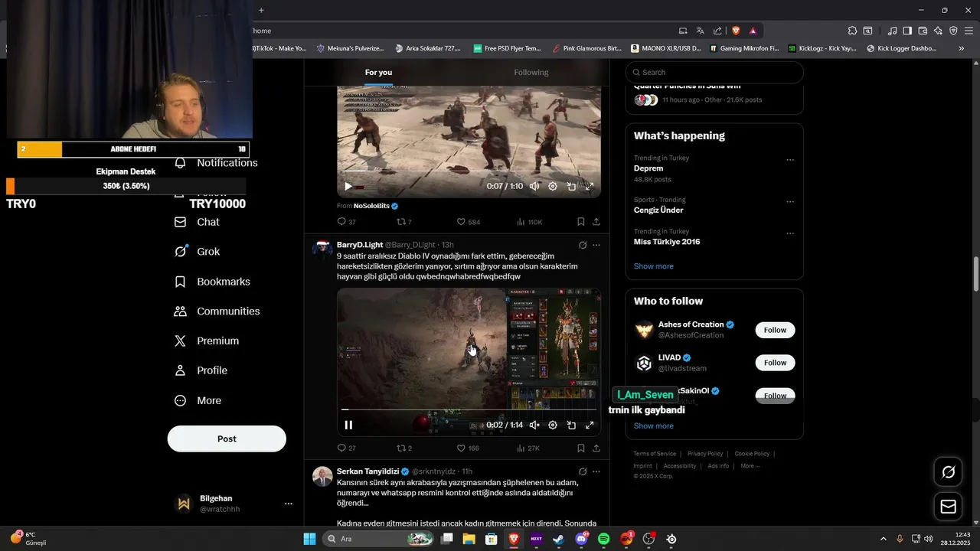Play the NoSoloBits video
The height and width of the screenshot is (551, 980).
click(x=348, y=186)
